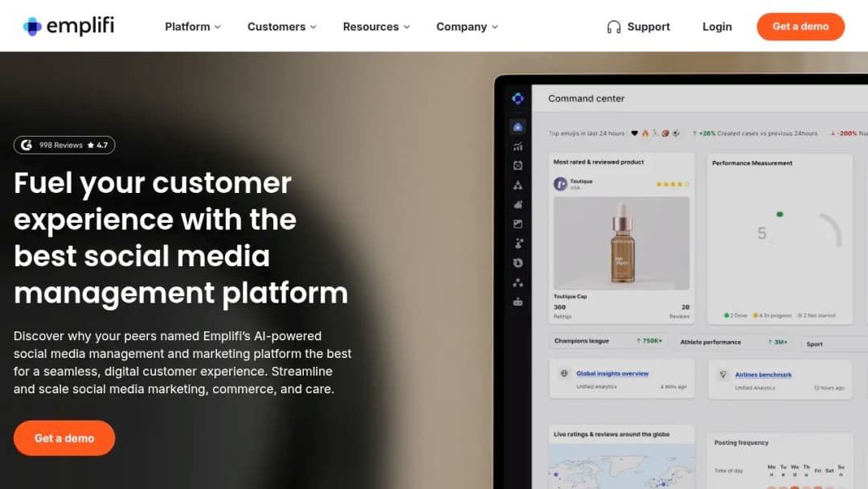Click the Toutique star rating
Viewport: 868px width, 489px height.
coord(673,184)
